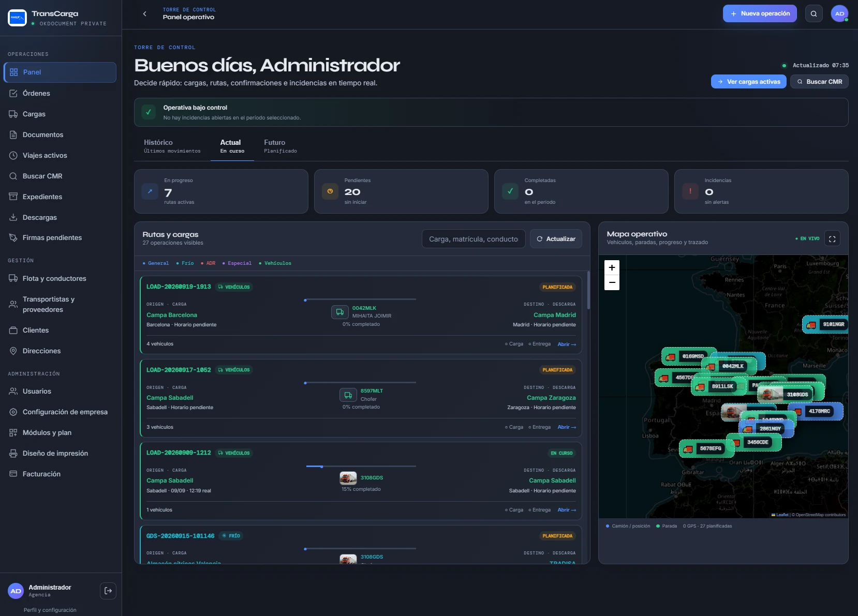Click the 3108GDS truck thumbnail in LOAD-20260909-1212
The image size is (858, 616).
coord(348,478)
